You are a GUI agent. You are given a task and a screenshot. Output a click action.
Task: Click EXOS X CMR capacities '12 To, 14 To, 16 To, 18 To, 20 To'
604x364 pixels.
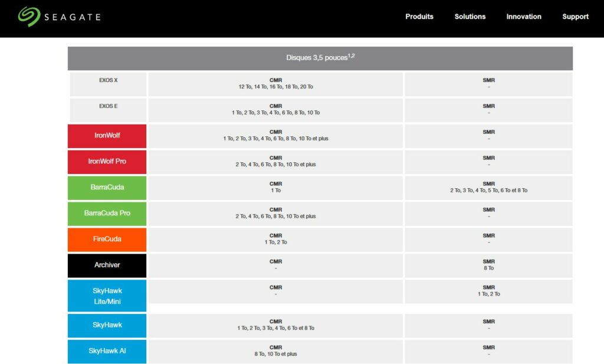276,87
